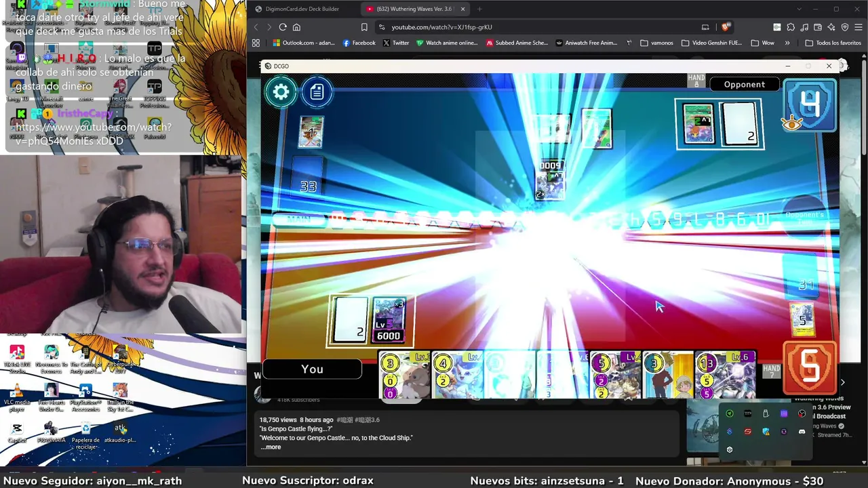
Task: Click the opponent's security shield showing 4
Action: [810, 105]
